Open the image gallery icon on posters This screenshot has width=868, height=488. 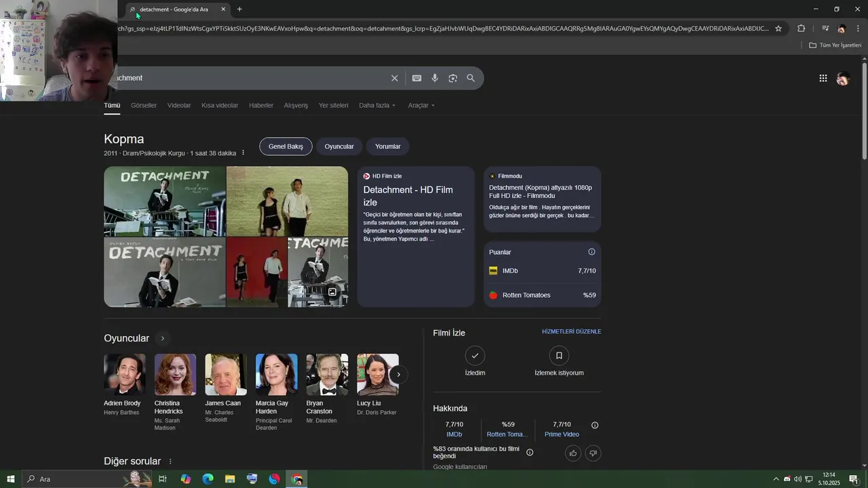tap(332, 292)
